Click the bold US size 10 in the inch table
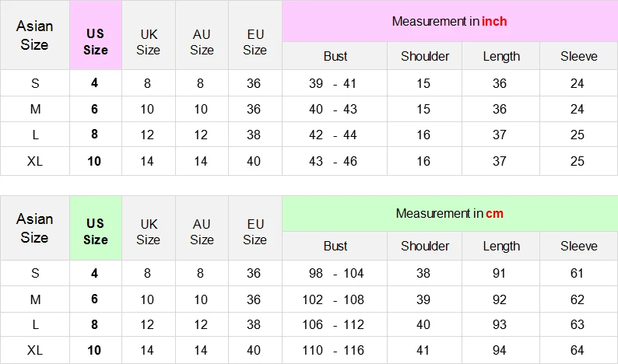 click(x=96, y=161)
